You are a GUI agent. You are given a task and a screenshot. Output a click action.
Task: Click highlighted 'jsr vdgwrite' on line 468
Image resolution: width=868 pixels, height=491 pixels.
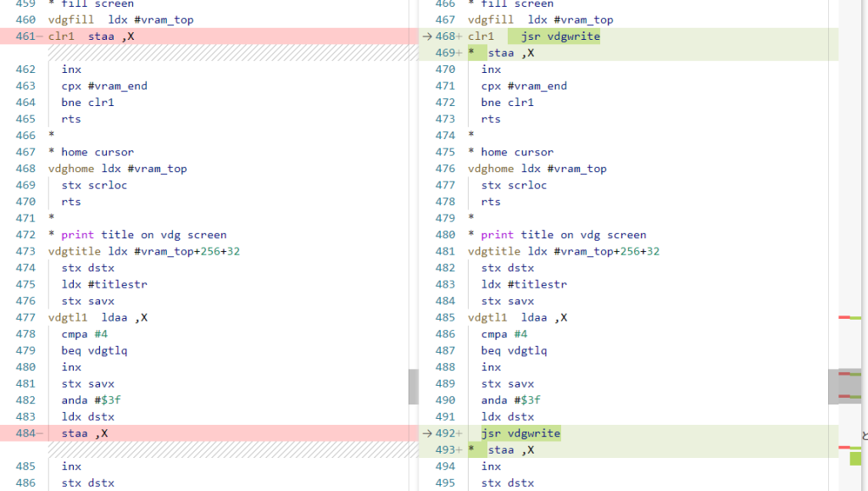pyautogui.click(x=554, y=36)
